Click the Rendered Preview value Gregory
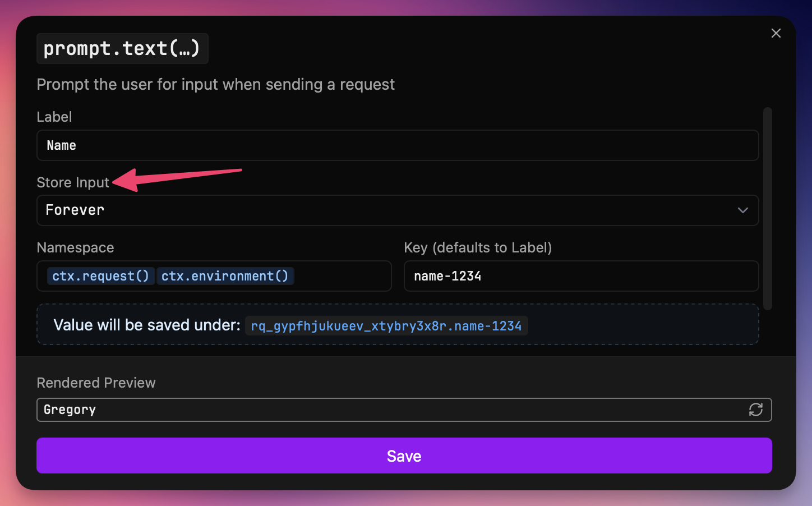812x506 pixels. tap(70, 410)
